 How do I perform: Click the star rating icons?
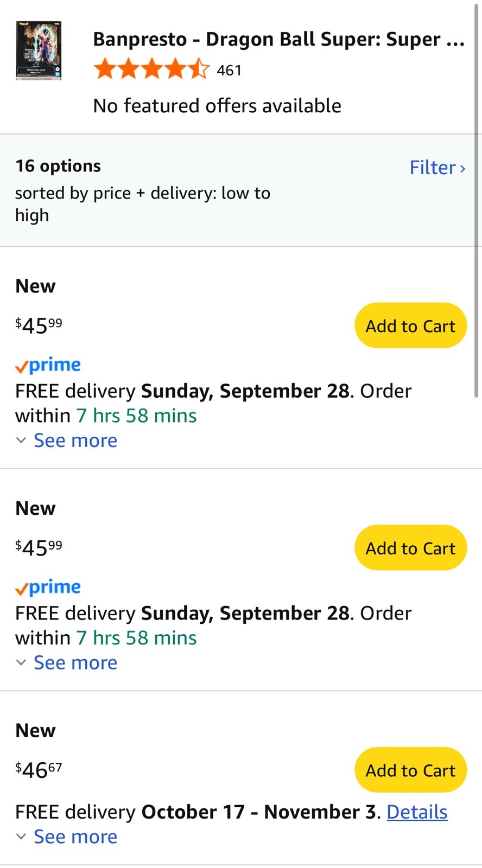151,70
